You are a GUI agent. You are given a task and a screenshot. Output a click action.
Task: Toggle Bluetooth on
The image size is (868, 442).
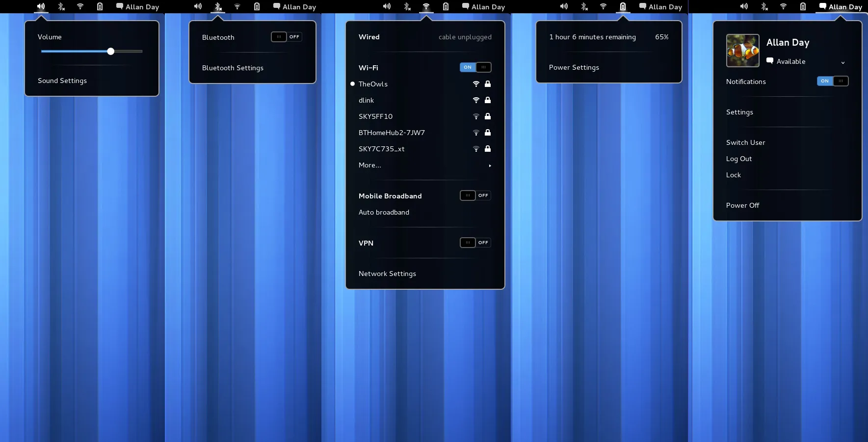click(x=287, y=37)
